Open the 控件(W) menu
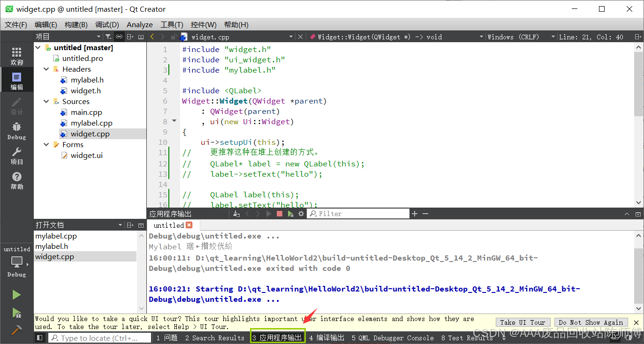 pyautogui.click(x=204, y=24)
